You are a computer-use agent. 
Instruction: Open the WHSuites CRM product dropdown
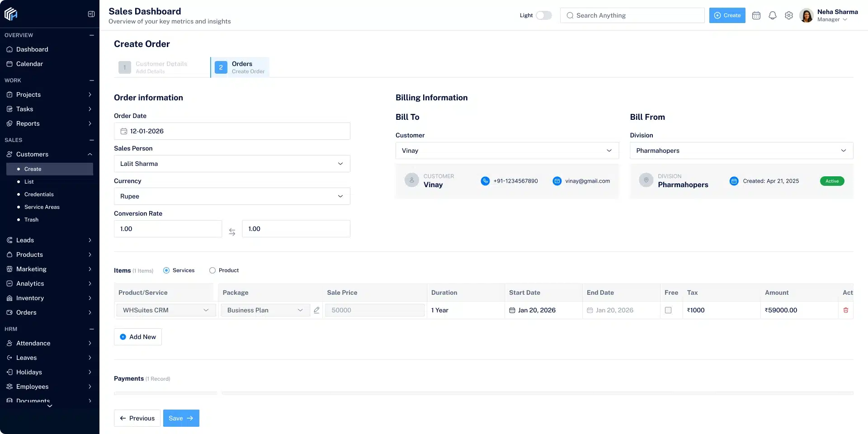(x=166, y=310)
